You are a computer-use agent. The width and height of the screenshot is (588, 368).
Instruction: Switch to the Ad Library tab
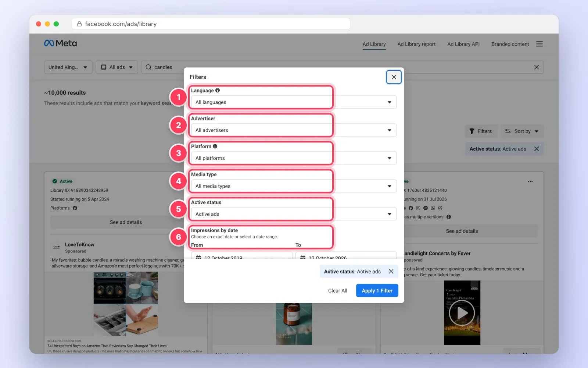[374, 44]
